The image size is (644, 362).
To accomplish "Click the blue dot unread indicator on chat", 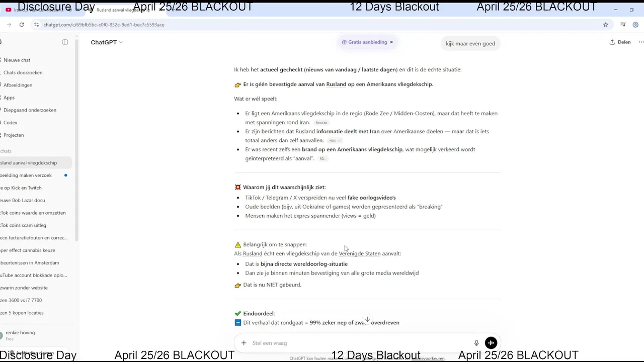I will coord(65,175).
